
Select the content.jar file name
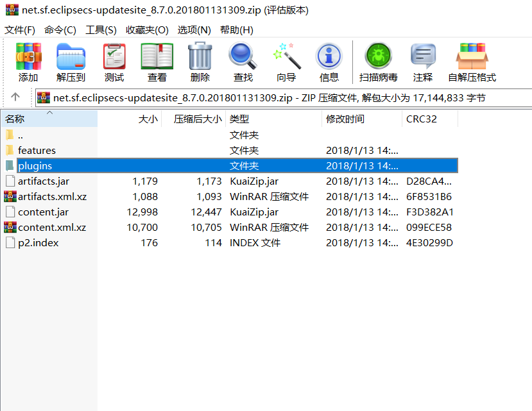(x=43, y=212)
